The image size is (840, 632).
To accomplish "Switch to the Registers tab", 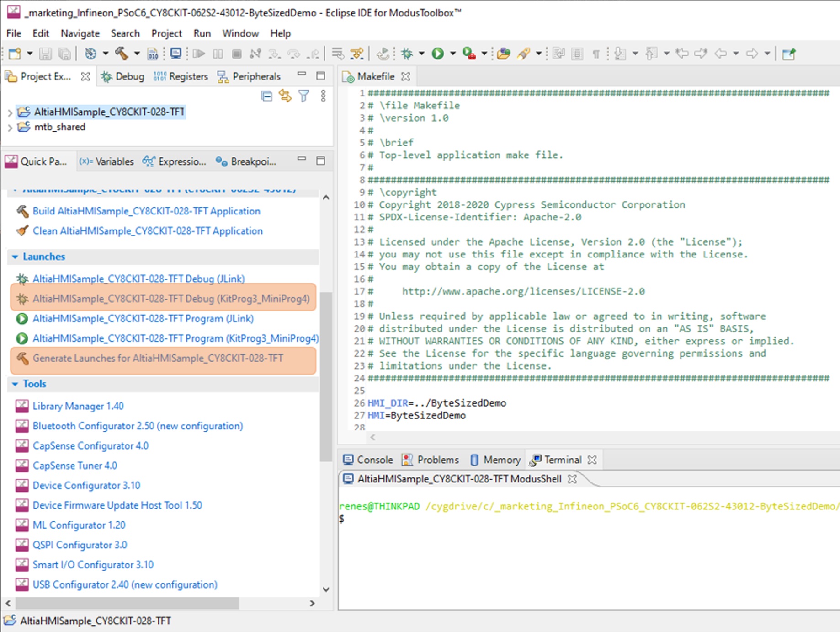I will tap(181, 76).
